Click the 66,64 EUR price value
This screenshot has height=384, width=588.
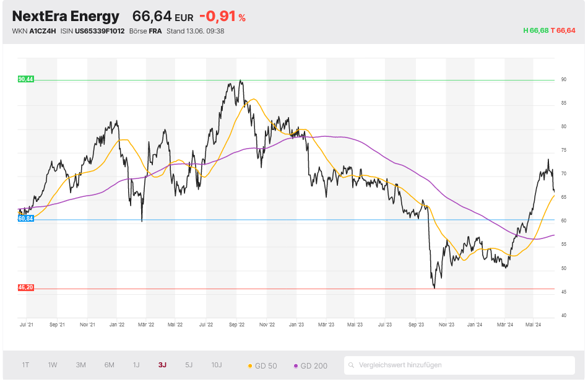(x=163, y=16)
